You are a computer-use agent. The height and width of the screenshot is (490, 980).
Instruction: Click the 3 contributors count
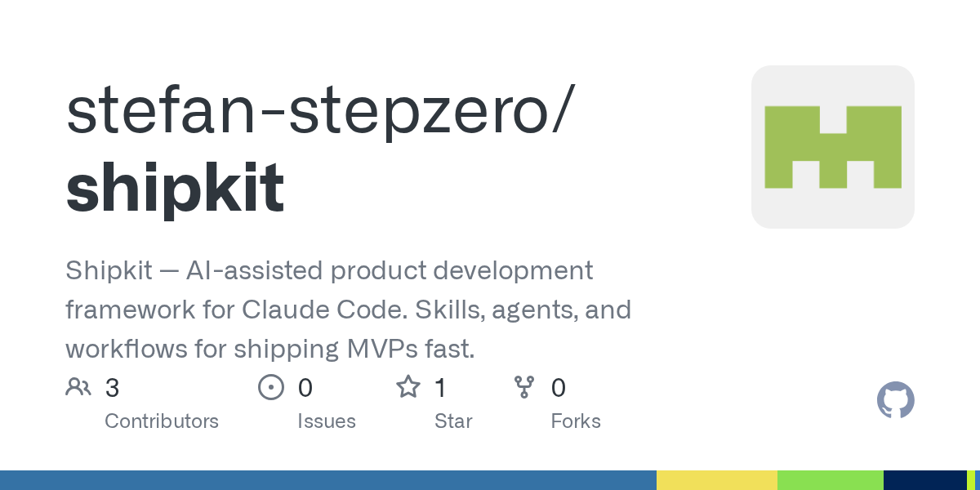pyautogui.click(x=113, y=388)
